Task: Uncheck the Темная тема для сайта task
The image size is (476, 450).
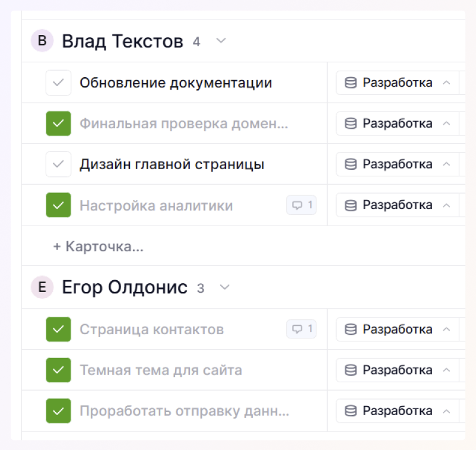Action: click(x=58, y=370)
